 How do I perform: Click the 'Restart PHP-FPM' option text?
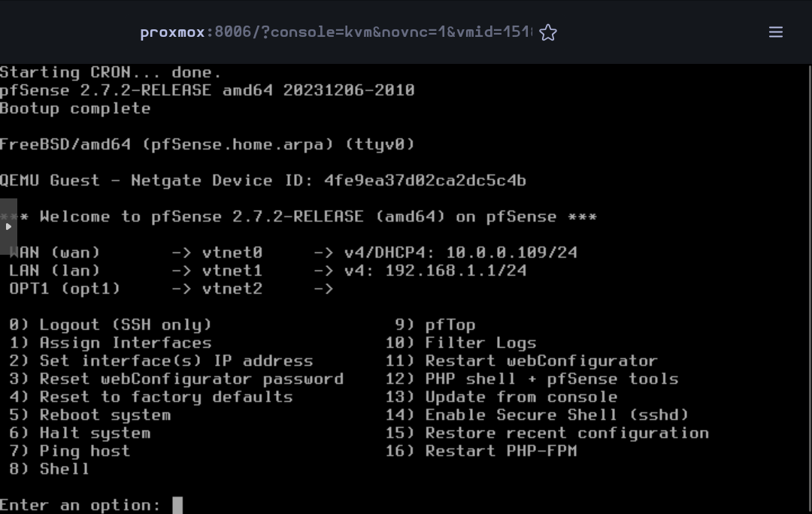[x=501, y=451]
